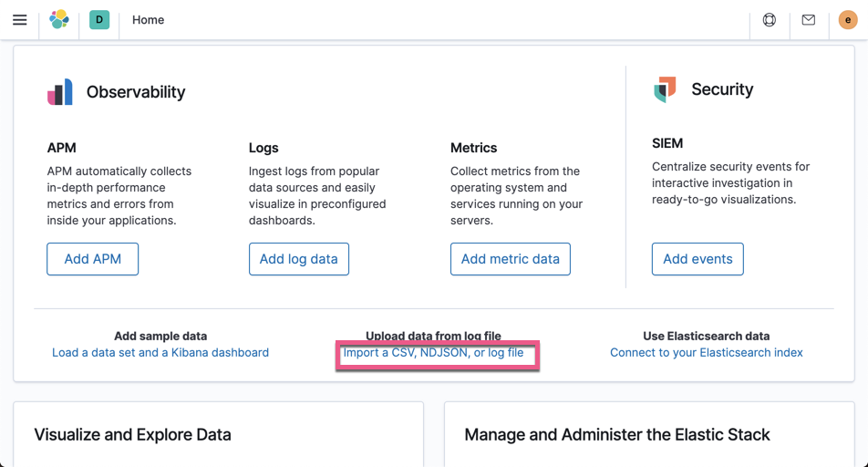Click the Add APM button
868x467 pixels.
point(92,259)
